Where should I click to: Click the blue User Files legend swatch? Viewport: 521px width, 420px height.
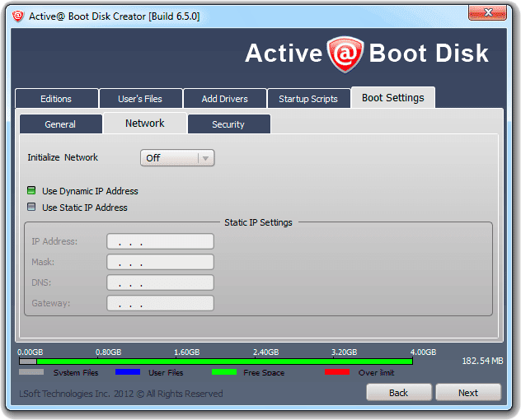[x=128, y=372]
